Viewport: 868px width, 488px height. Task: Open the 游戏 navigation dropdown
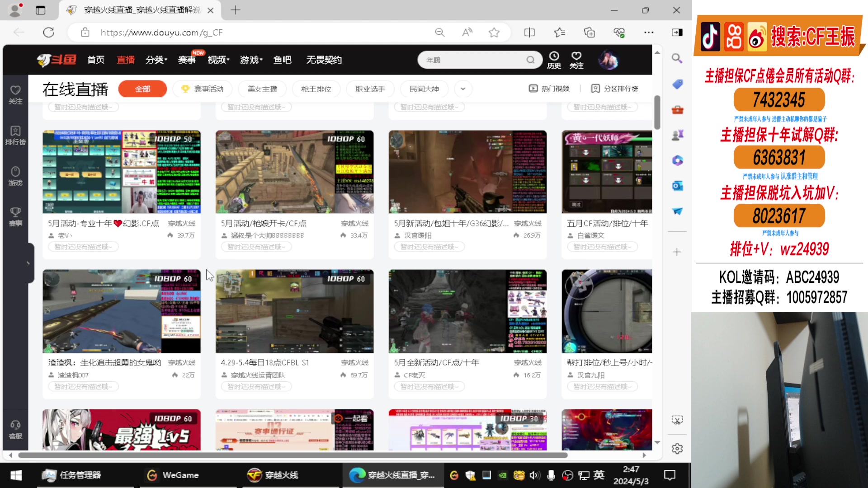(251, 60)
